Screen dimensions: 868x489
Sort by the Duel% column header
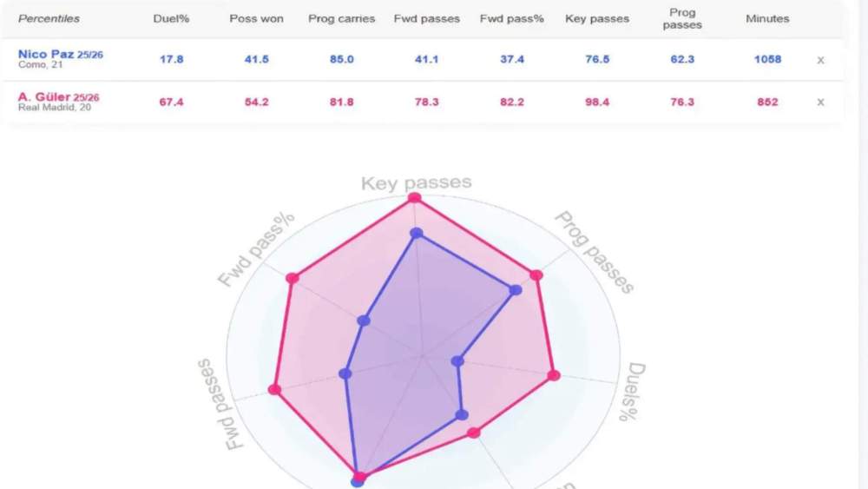coord(171,18)
